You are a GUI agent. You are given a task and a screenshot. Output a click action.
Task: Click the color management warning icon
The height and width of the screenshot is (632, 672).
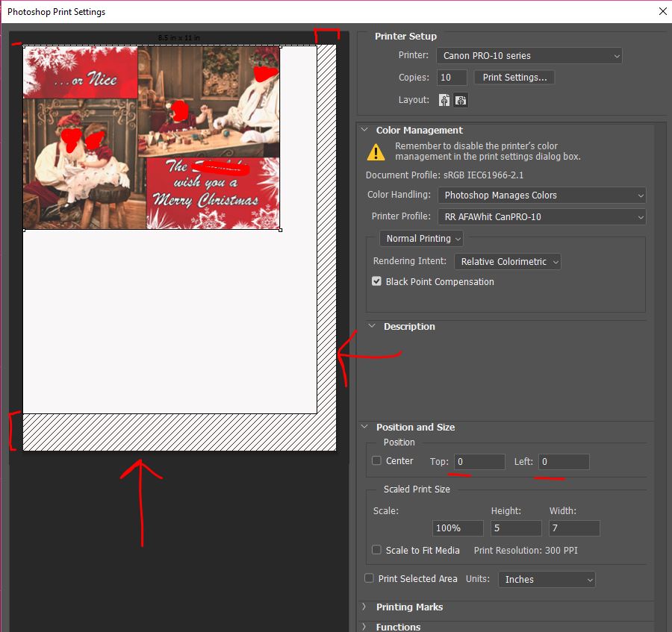coord(376,152)
